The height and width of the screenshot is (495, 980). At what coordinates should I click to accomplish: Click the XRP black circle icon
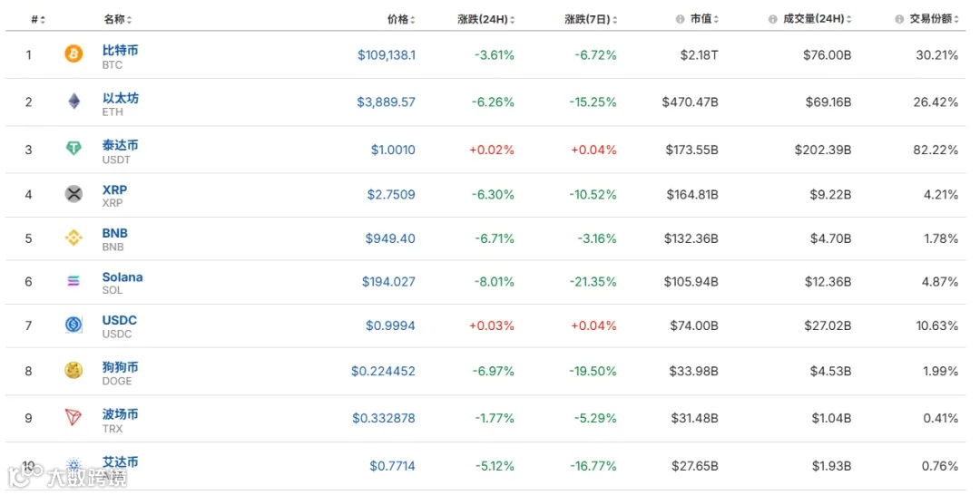click(x=73, y=193)
